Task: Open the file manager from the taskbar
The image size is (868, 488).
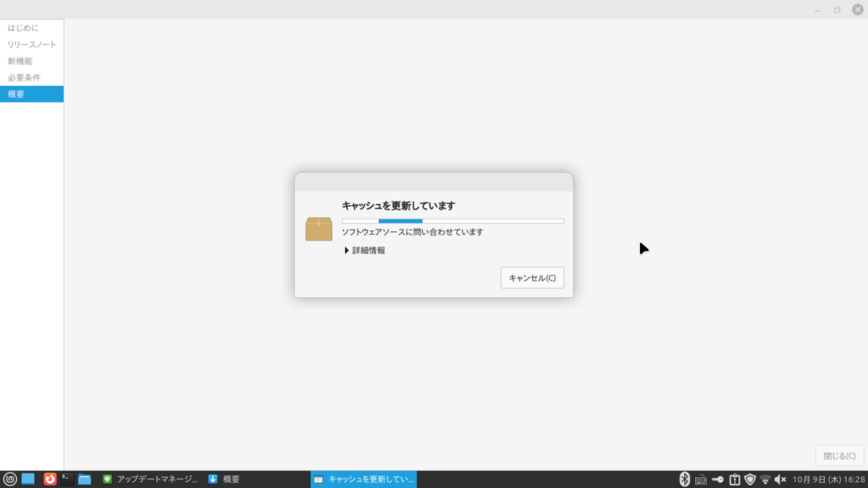Action: (85, 479)
